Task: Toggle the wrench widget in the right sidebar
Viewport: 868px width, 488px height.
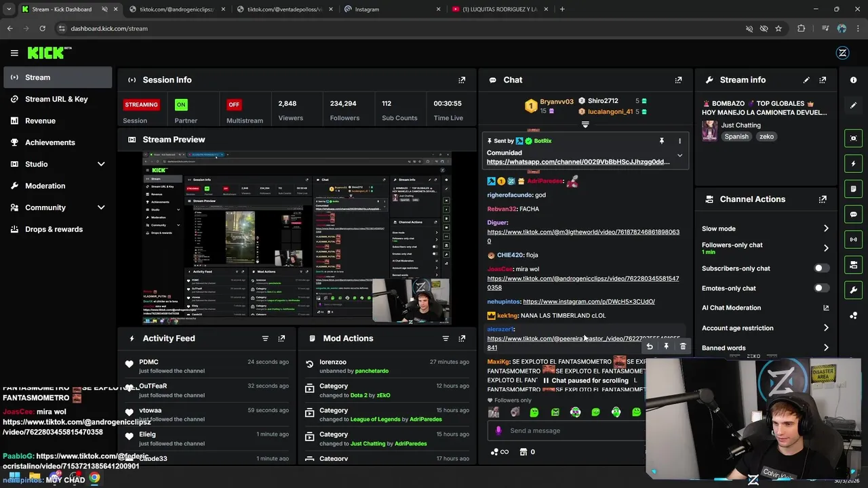Action: (853, 290)
